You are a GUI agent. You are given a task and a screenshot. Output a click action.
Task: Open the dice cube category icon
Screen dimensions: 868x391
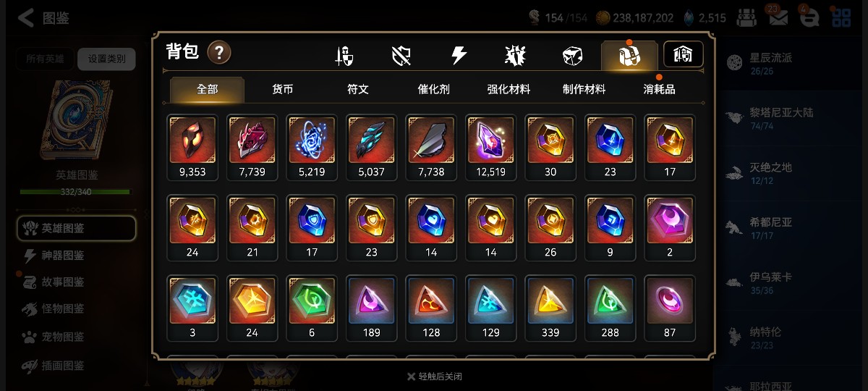coord(572,56)
